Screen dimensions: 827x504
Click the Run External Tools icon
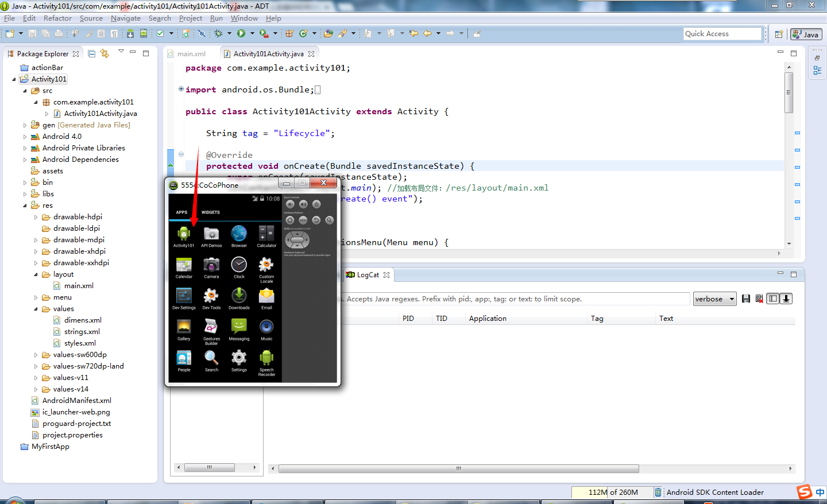point(264,33)
